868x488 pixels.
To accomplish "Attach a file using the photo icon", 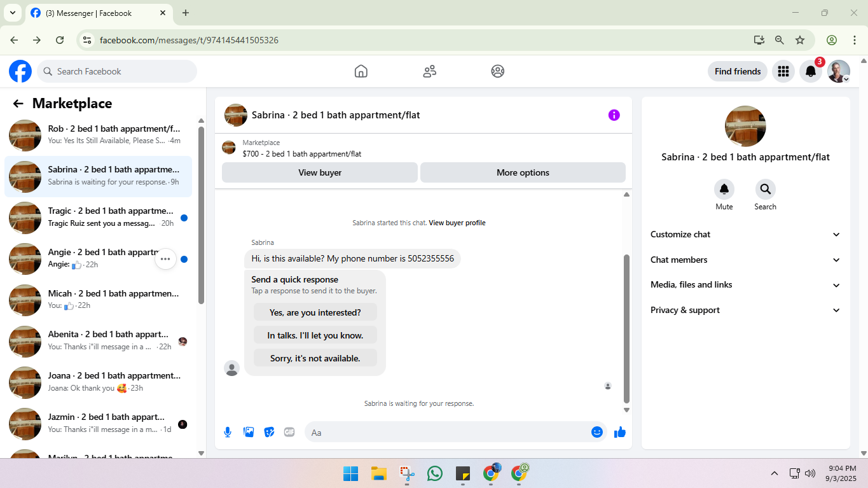I will pos(249,432).
